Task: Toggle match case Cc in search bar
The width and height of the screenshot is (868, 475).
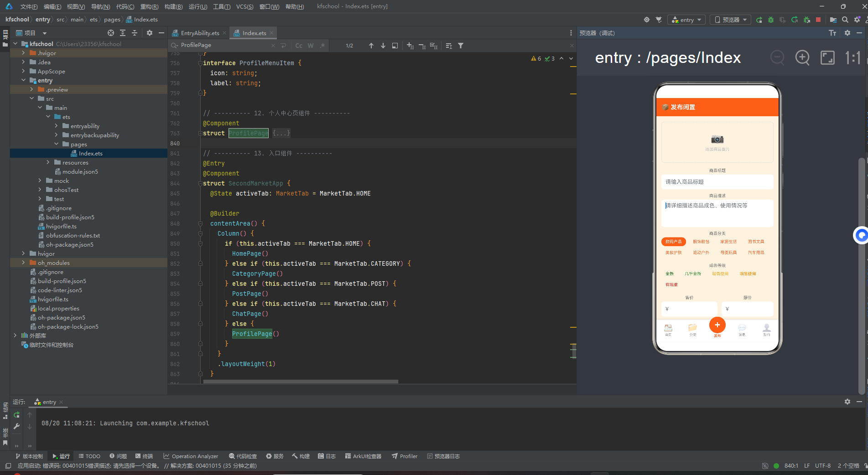Action: point(299,46)
